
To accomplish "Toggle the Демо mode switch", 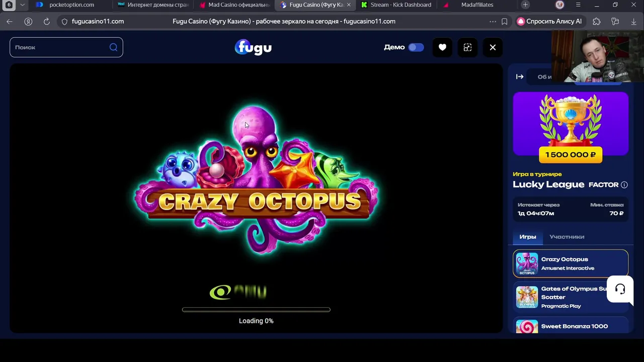I will pos(416,47).
